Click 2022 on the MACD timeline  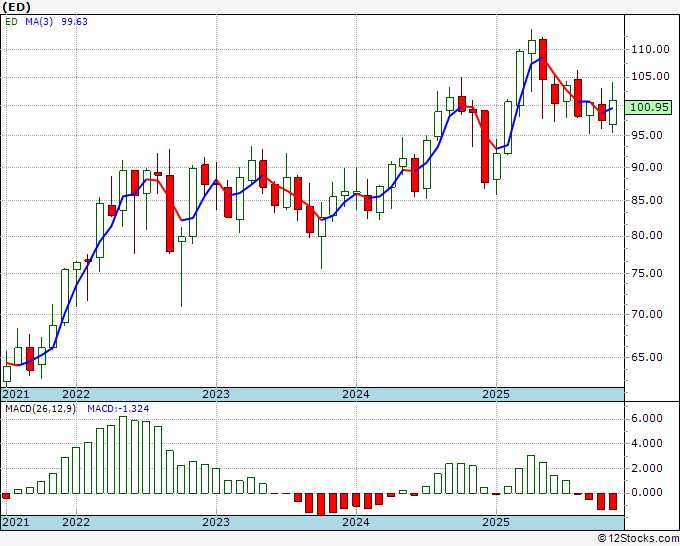coord(76,522)
